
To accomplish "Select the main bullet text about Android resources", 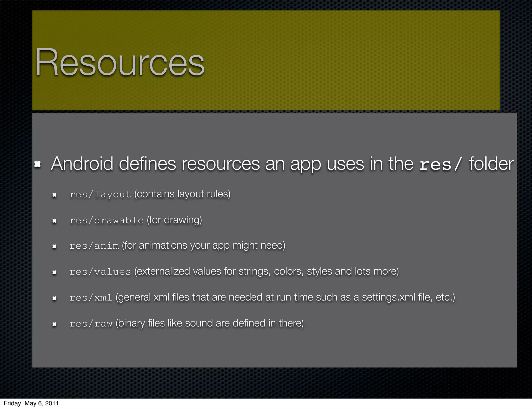I will coord(282,164).
